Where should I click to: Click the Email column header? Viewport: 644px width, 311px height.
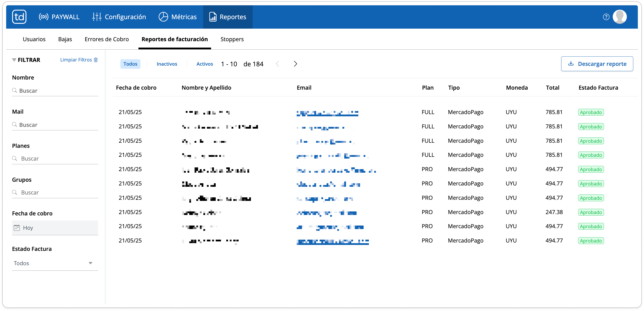click(x=304, y=88)
